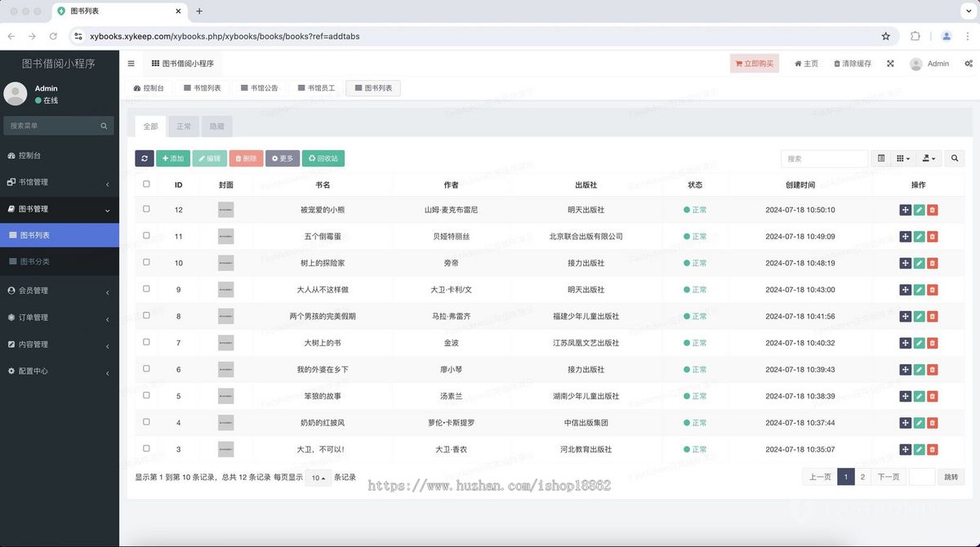Switch to card view with the table-view icon
980x547 pixels.
click(x=880, y=158)
